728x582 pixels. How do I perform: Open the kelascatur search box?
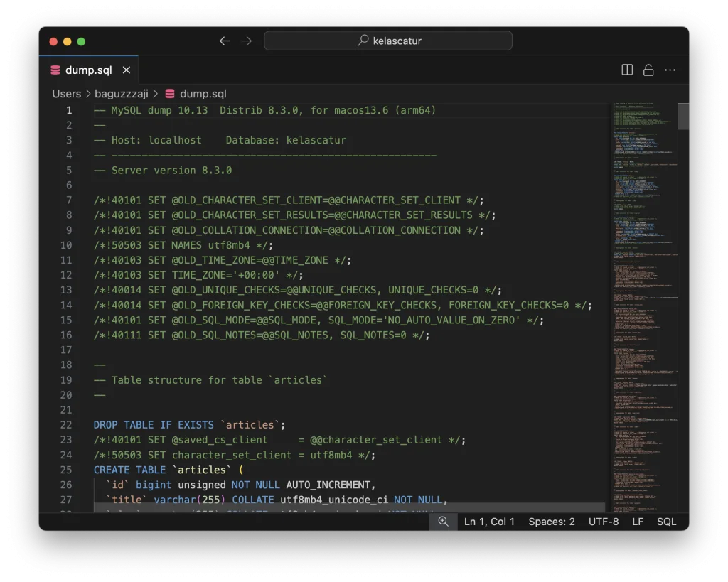[388, 41]
